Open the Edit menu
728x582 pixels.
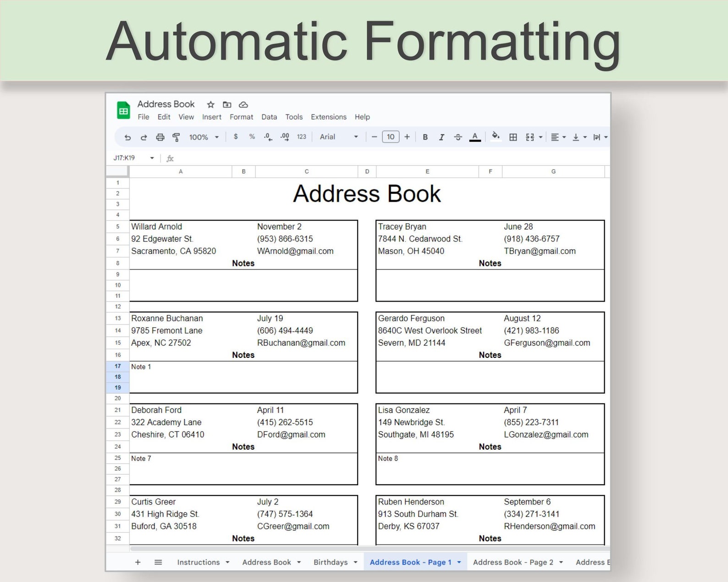[164, 117]
